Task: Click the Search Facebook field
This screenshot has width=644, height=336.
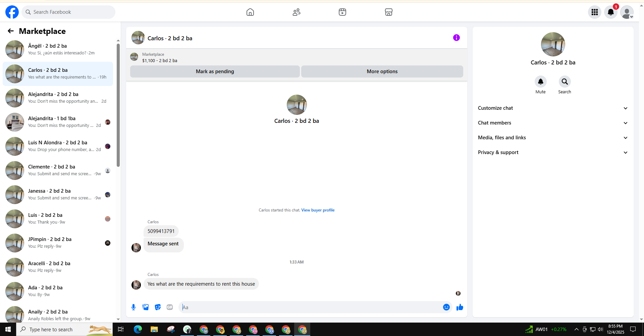Action: pos(68,12)
